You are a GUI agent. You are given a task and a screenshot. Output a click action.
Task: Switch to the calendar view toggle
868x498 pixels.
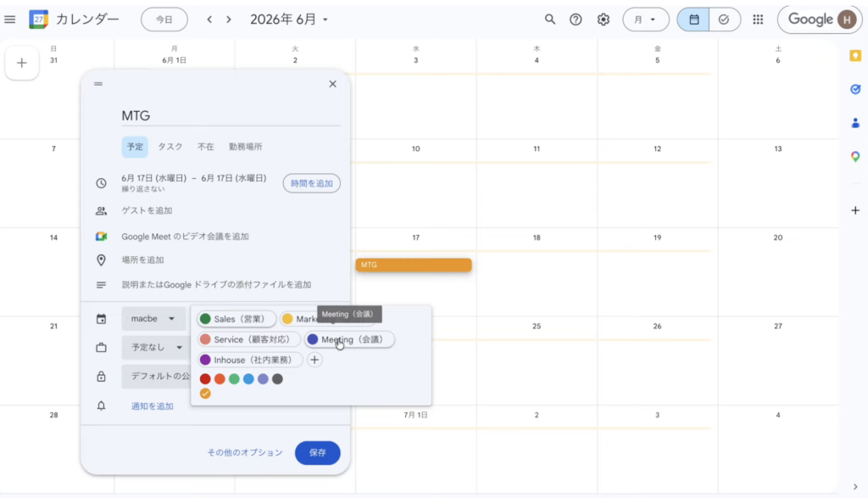click(693, 20)
